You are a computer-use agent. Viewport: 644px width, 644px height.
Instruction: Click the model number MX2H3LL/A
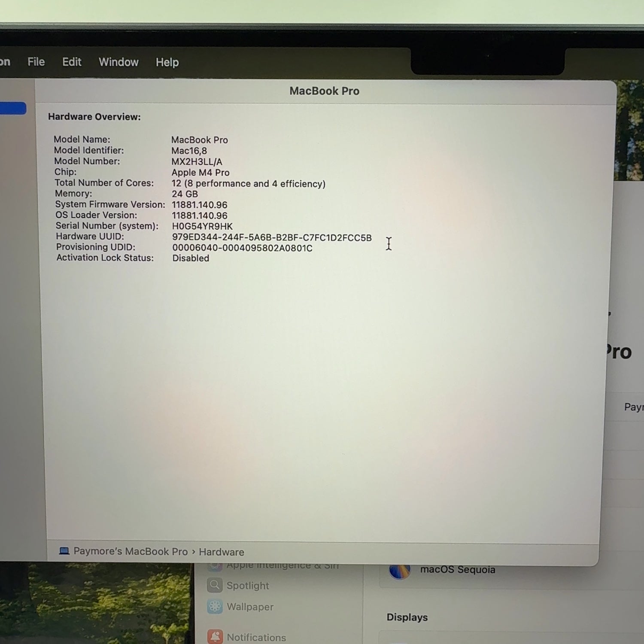(197, 162)
